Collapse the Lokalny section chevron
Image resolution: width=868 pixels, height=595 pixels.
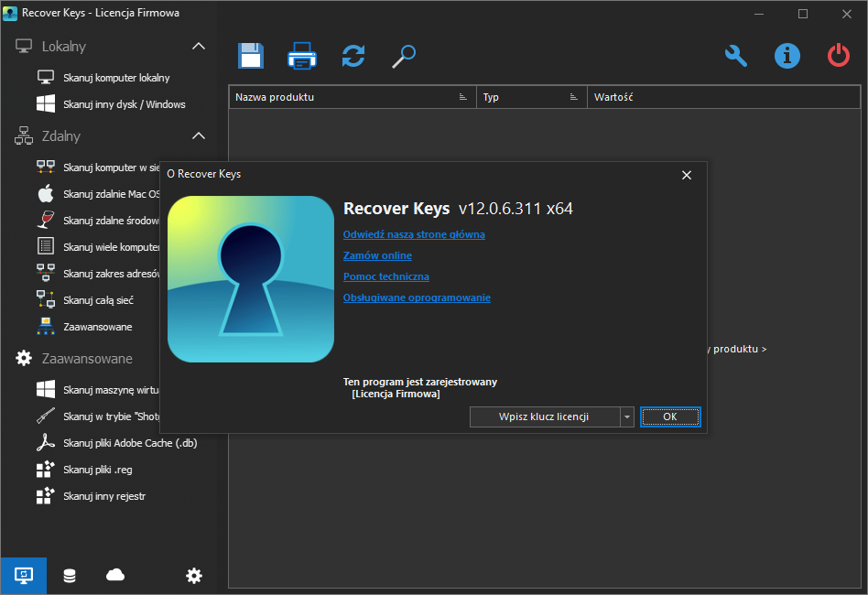click(x=198, y=46)
